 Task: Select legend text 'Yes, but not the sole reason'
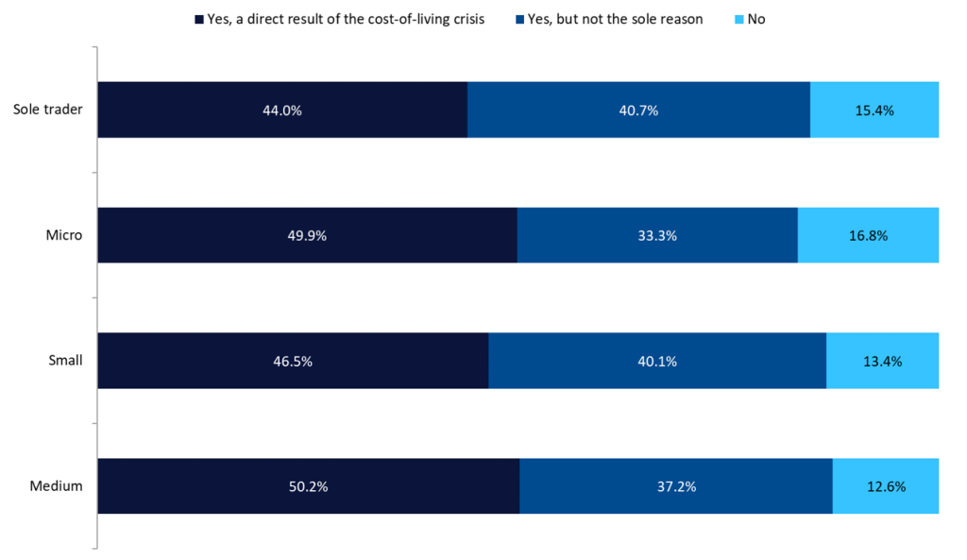pyautogui.click(x=616, y=19)
